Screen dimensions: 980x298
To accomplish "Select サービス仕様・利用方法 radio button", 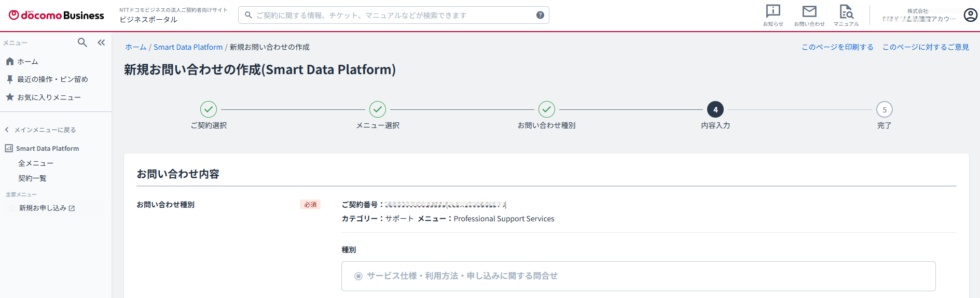I will [x=358, y=276].
